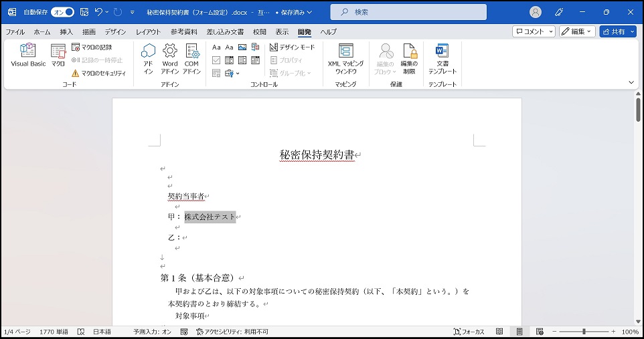This screenshot has width=644, height=339.
Task: Switch to the Help (ヘルプ) tab
Action: (329, 31)
